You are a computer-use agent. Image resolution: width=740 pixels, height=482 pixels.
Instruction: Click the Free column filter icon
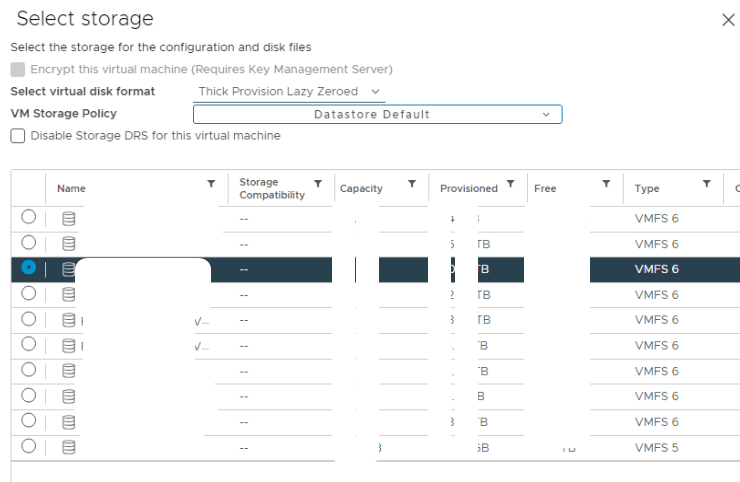click(x=606, y=185)
